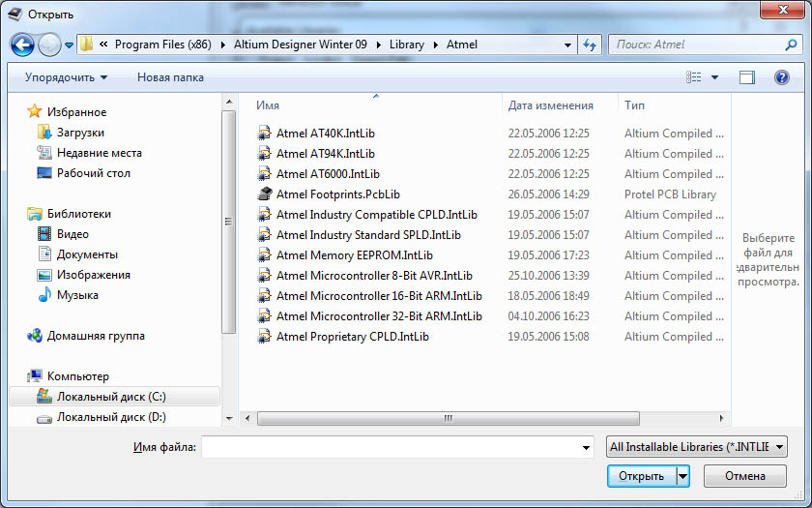Select Atmel Footprints.PcbLib file
This screenshot has height=508, width=812.
337,194
